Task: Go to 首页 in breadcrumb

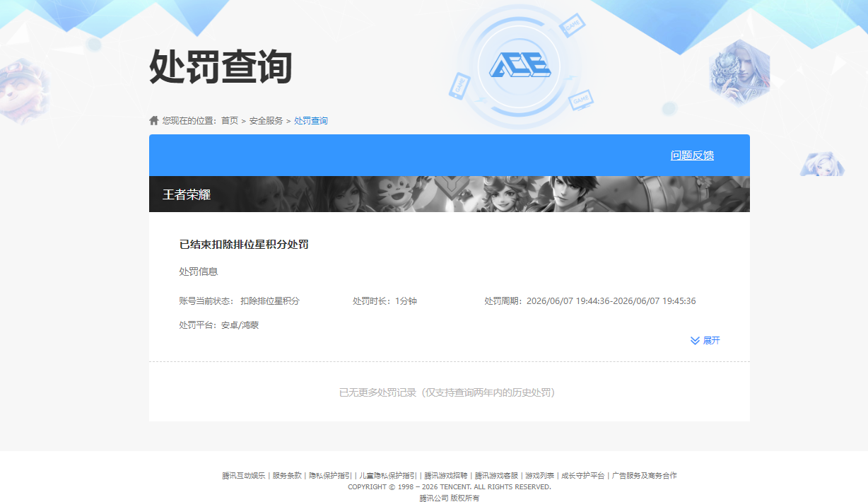Action: [230, 121]
